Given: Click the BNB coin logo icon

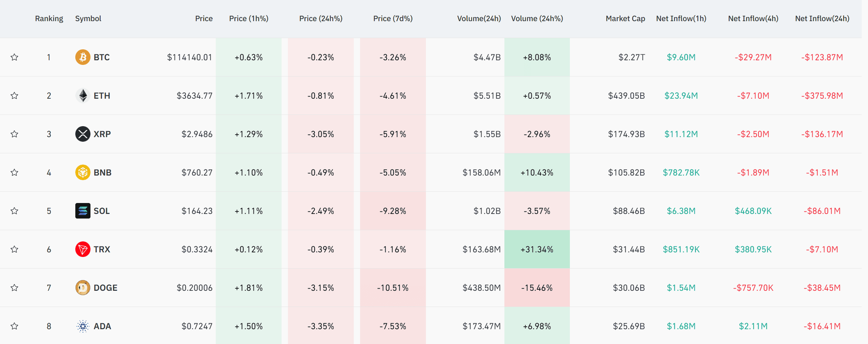Looking at the screenshot, I should pos(83,172).
